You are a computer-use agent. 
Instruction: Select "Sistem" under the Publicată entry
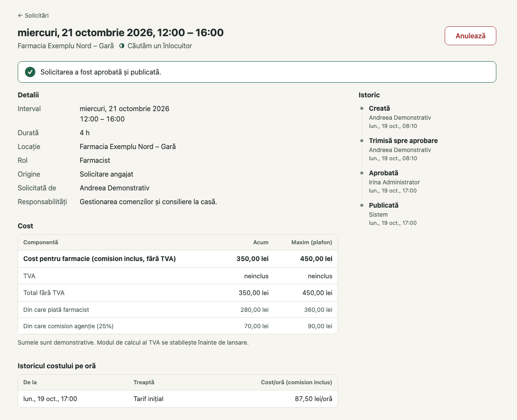coord(378,215)
